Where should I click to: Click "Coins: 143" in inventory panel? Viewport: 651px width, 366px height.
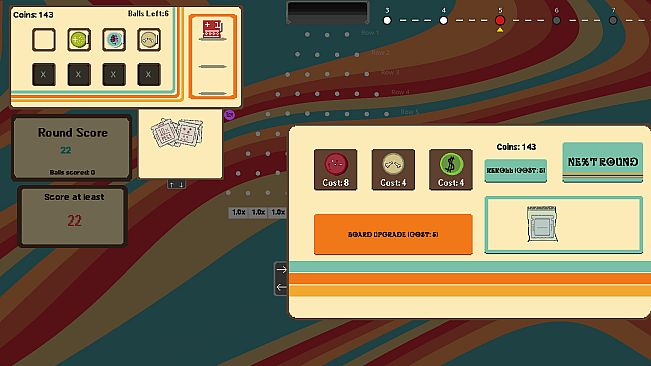[x=33, y=15]
